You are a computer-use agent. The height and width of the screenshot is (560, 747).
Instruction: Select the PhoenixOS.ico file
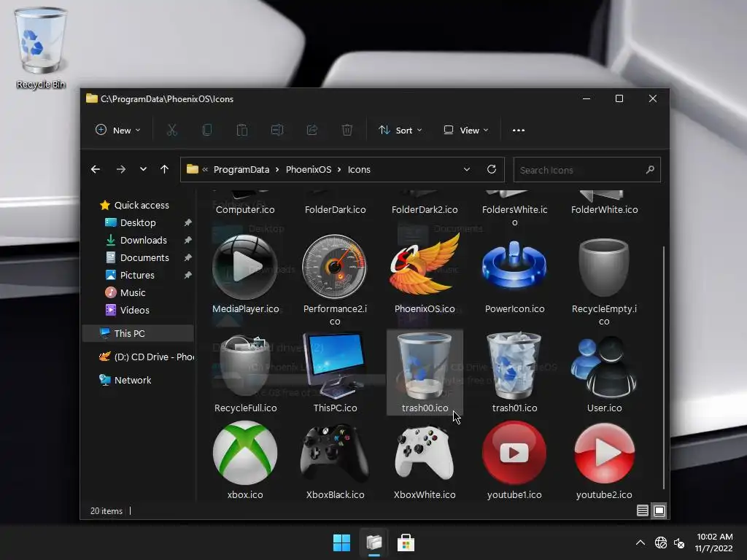[x=425, y=274]
